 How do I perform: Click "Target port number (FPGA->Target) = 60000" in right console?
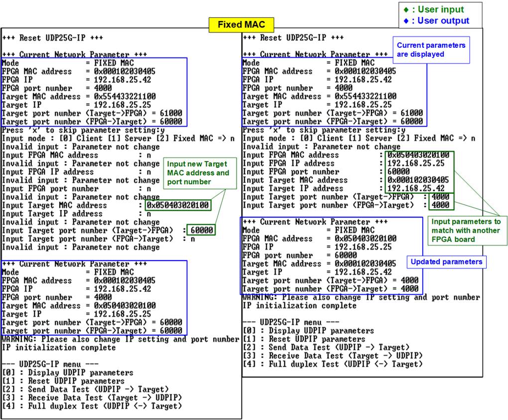[x=333, y=122]
